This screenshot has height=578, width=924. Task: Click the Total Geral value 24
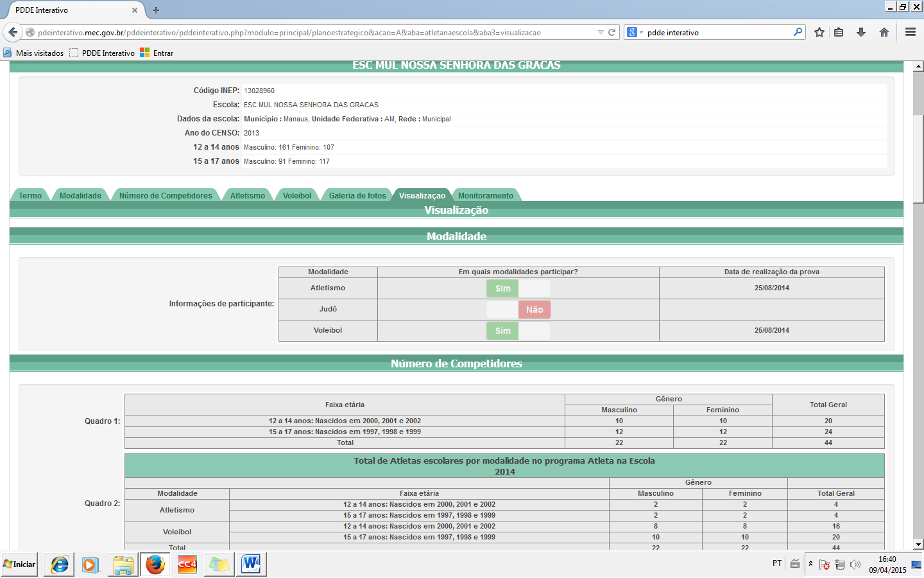[828, 432]
